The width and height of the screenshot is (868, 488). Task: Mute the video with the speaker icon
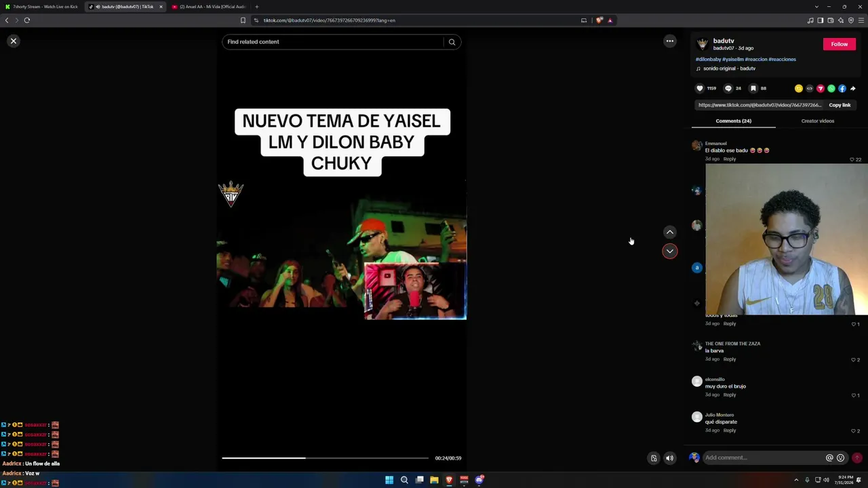[669, 458]
